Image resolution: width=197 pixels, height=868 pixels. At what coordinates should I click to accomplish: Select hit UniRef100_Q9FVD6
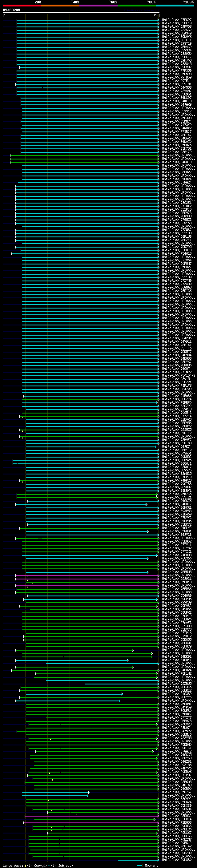tap(177, 26)
